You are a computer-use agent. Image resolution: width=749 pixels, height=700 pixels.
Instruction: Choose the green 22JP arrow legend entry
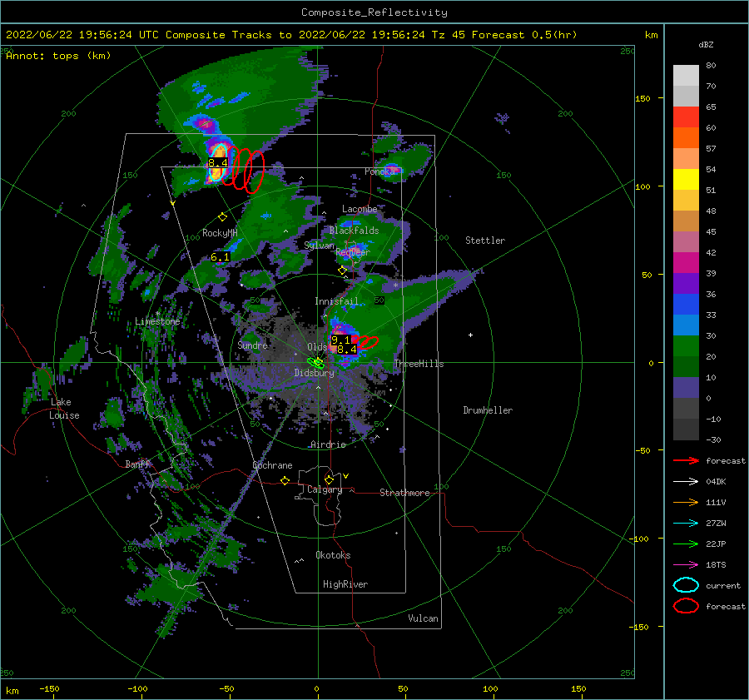point(686,544)
